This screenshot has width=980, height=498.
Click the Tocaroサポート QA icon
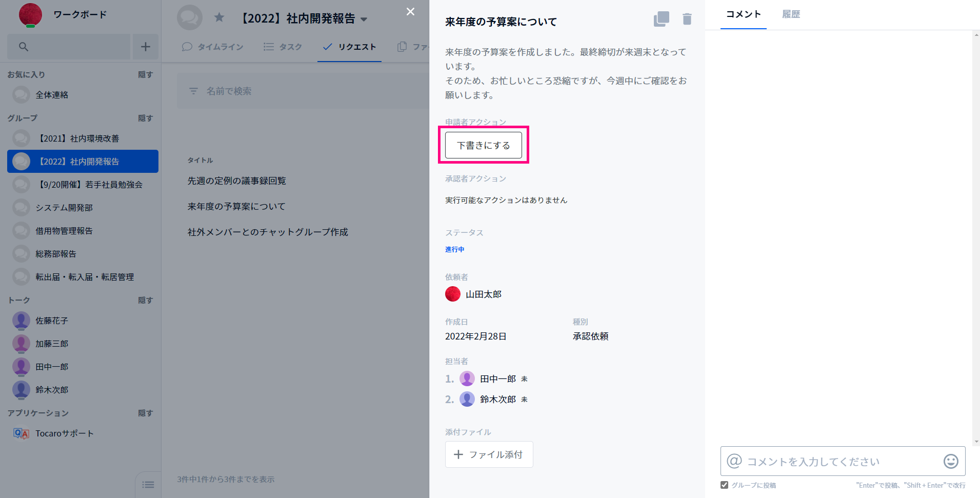[21, 433]
